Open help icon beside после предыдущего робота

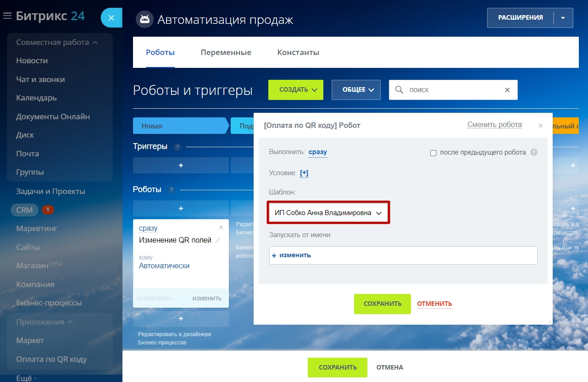coord(533,152)
